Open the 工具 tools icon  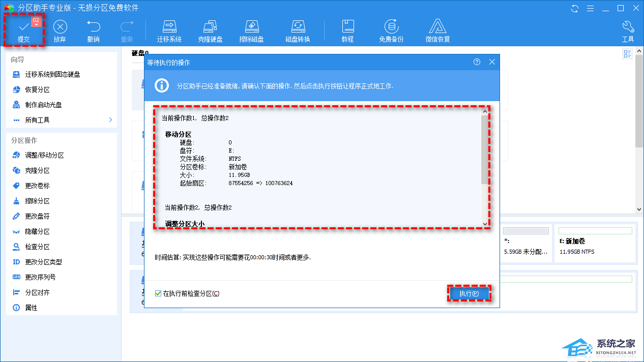pyautogui.click(x=628, y=31)
